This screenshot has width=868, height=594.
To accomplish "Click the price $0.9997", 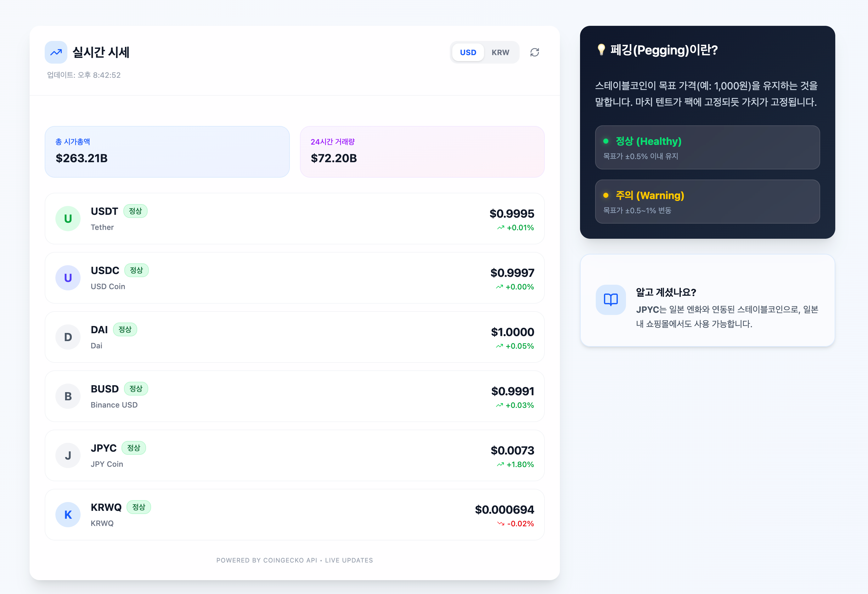I will tap(512, 273).
